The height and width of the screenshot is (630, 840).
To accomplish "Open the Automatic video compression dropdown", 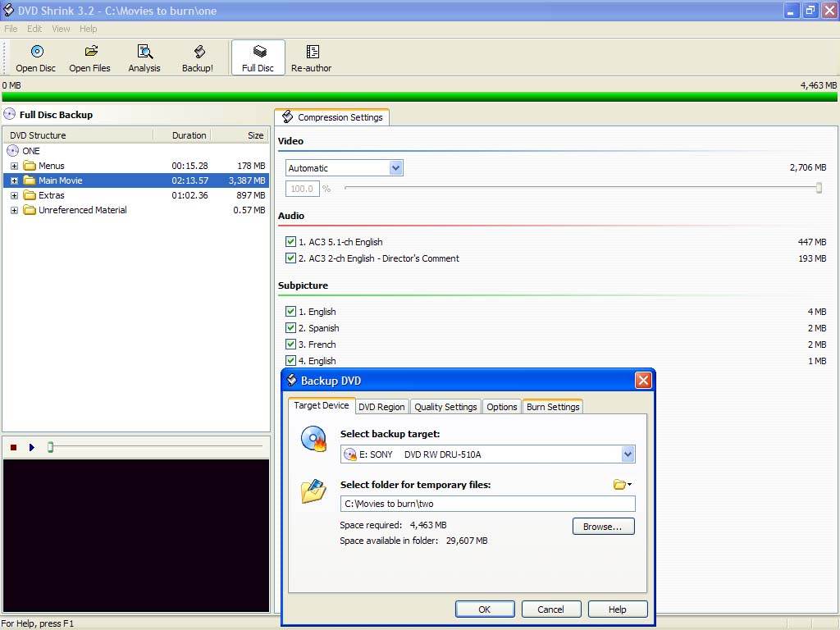I will pyautogui.click(x=395, y=167).
